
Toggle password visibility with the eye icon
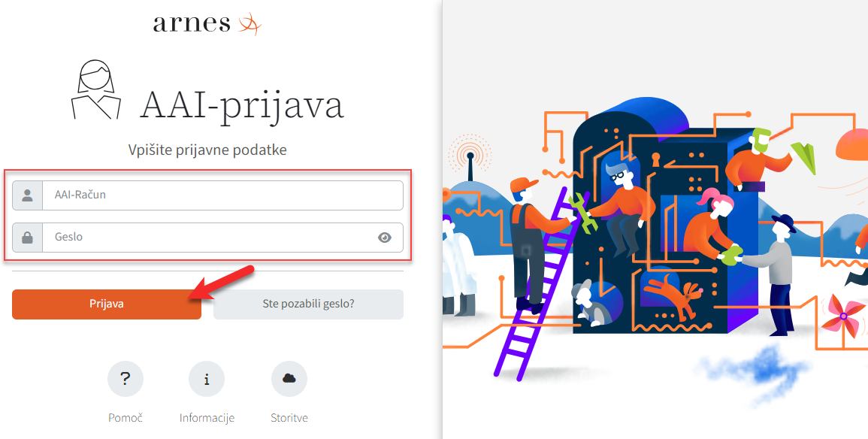pos(384,238)
